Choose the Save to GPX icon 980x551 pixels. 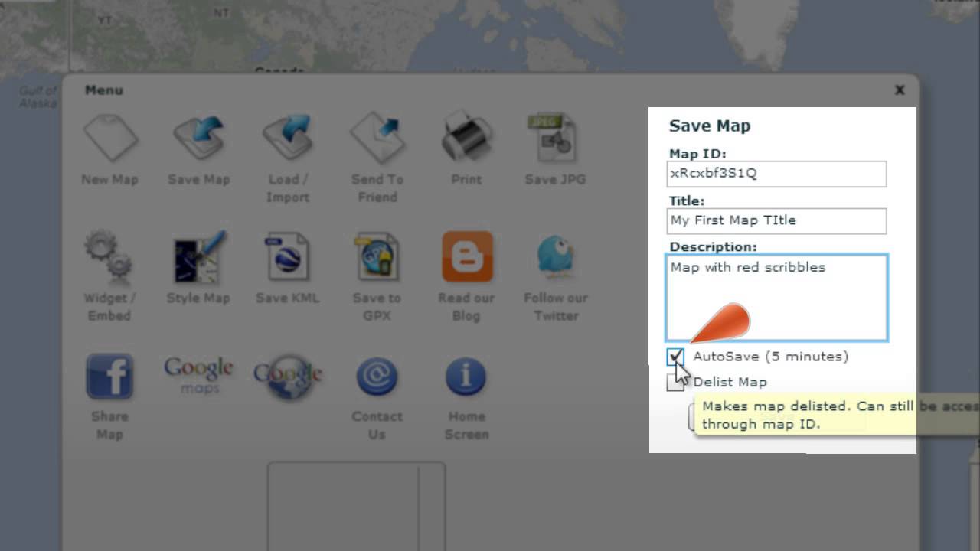point(377,257)
